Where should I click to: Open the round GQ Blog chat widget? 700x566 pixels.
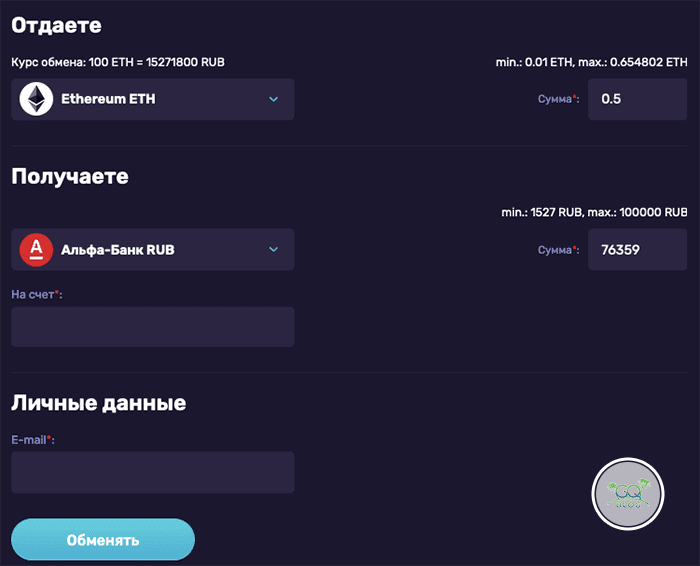point(628,494)
